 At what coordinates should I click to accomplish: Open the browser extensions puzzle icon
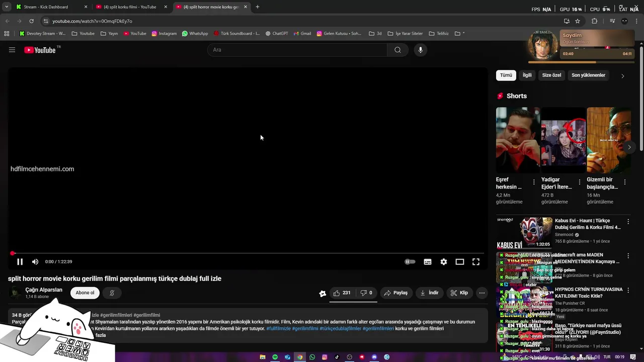click(x=594, y=21)
